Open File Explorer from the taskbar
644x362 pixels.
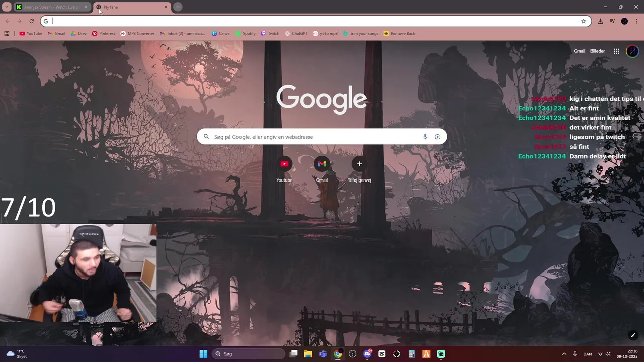point(308,354)
